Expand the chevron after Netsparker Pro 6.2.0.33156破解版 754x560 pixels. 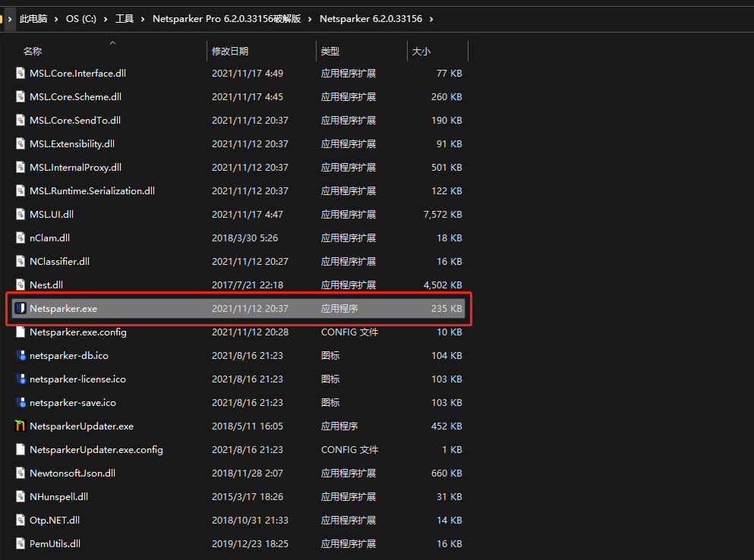pyautogui.click(x=310, y=19)
